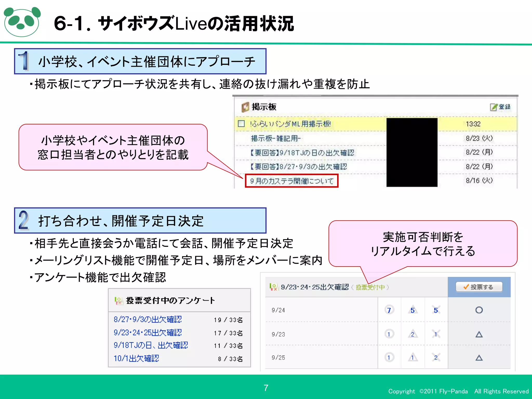532x399 pixels.
Task: Click the 掲示板 panel title
Action: (264, 107)
